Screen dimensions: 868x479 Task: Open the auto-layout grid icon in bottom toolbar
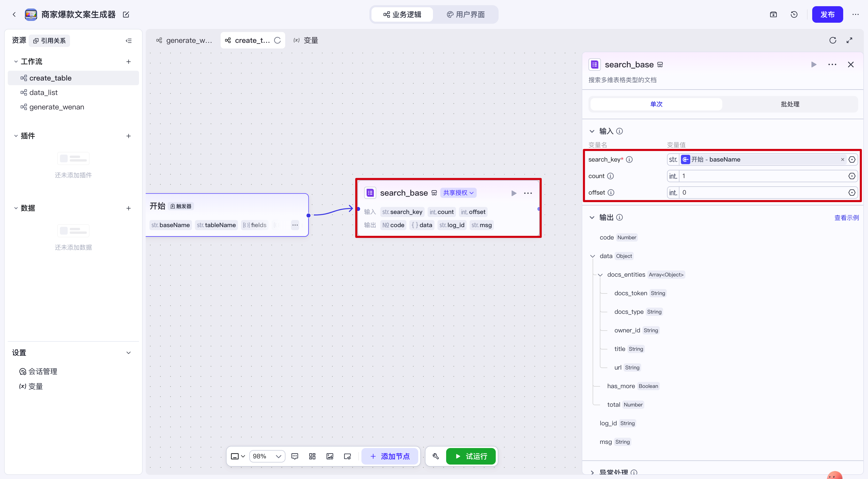(312, 456)
